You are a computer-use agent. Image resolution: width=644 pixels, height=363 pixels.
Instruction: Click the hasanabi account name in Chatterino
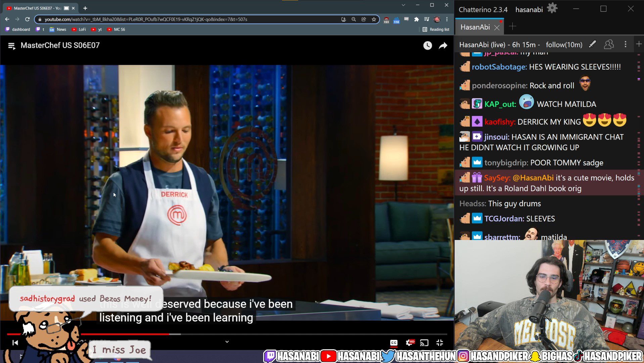tap(529, 10)
